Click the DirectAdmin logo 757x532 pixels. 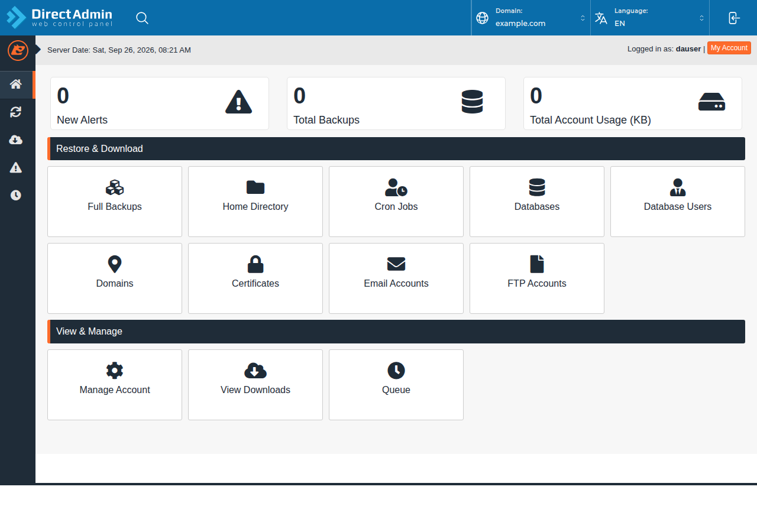click(59, 18)
